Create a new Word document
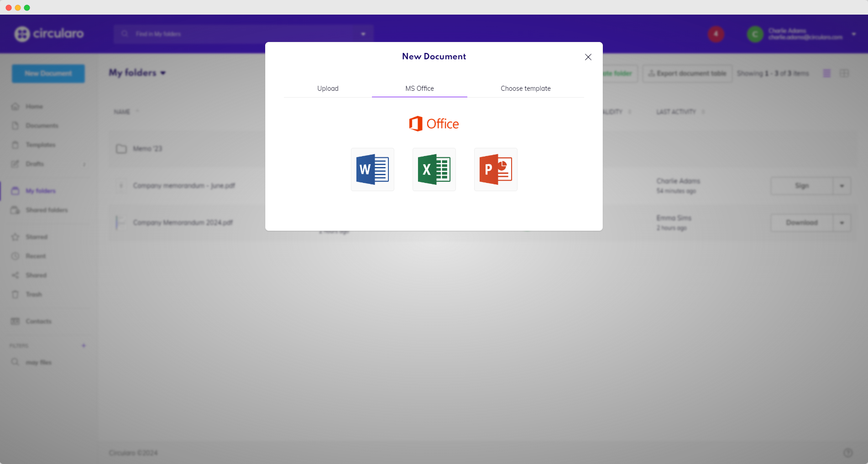Screen dimensions: 868x464 pos(372,169)
